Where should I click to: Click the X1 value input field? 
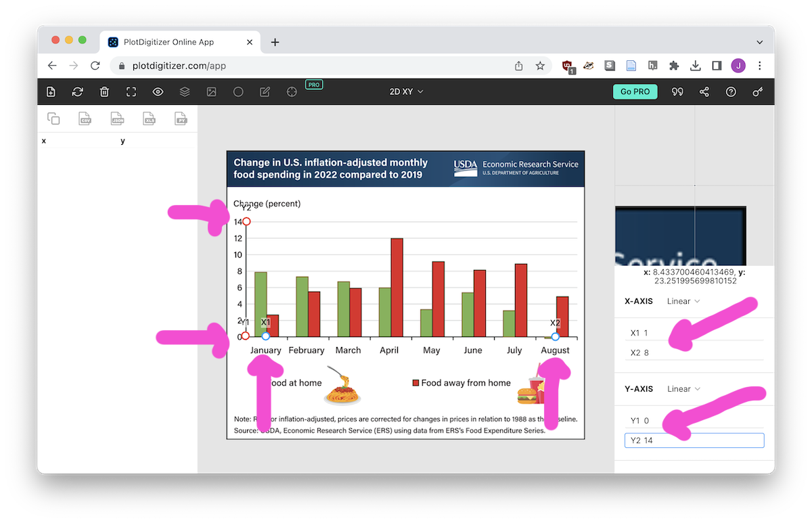695,333
